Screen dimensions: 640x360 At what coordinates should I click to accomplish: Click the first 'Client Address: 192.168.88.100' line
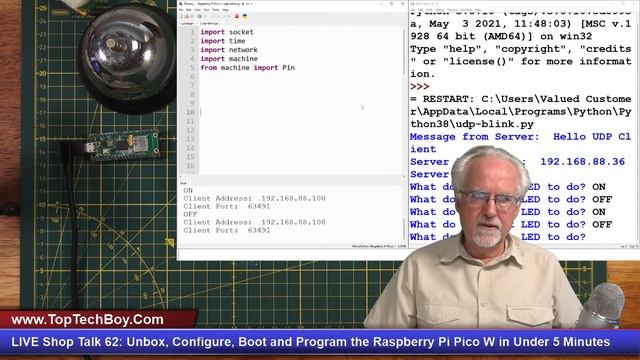(254, 198)
